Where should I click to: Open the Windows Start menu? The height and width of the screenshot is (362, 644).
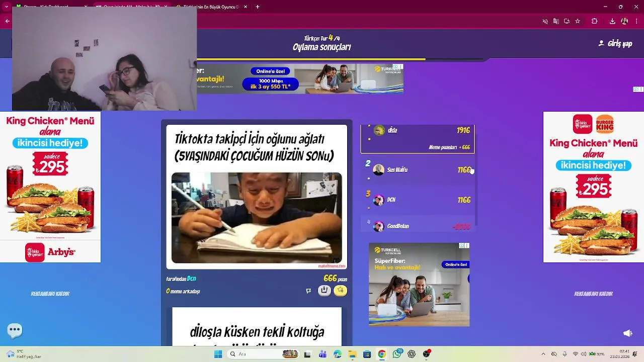218,354
